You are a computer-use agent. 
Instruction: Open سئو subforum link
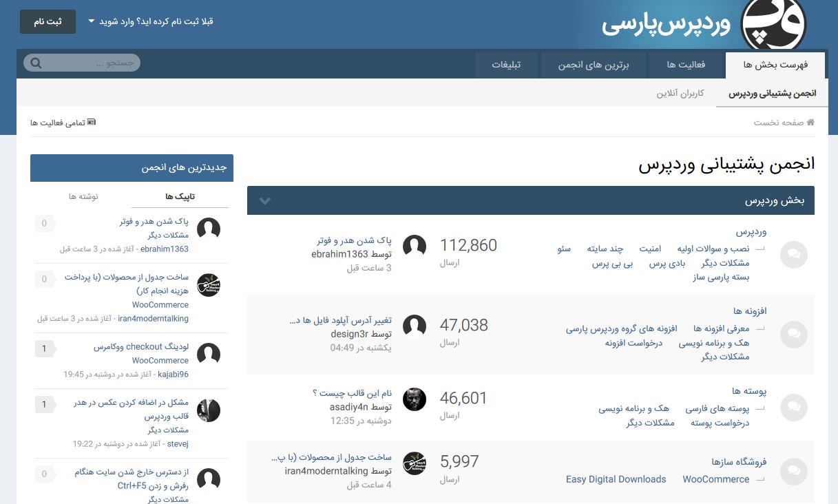(x=564, y=249)
